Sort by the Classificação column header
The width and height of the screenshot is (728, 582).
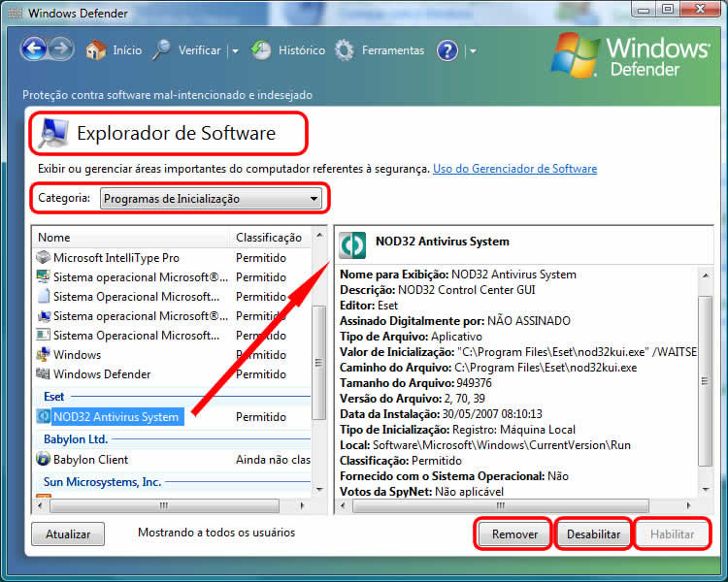(270, 237)
